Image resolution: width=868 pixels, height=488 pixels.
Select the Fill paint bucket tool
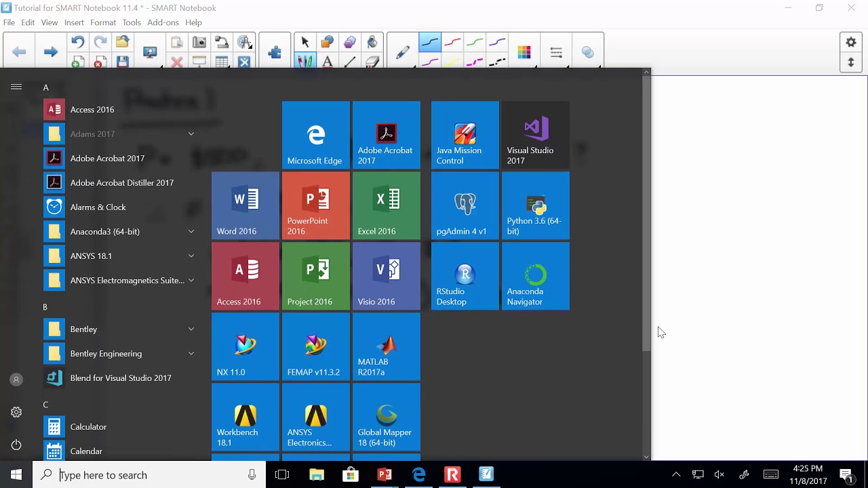click(x=372, y=43)
